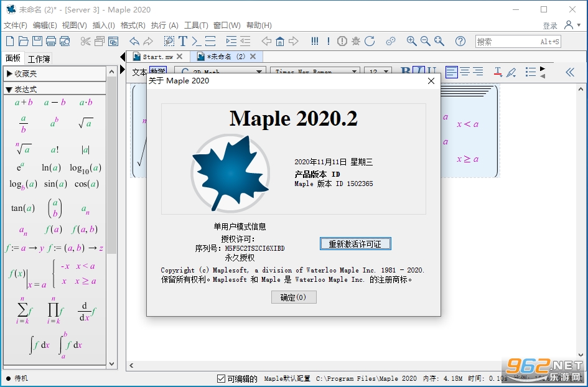This screenshot has width=588, height=387.
Task: Switch to the Start.mw document tab
Action: [158, 57]
